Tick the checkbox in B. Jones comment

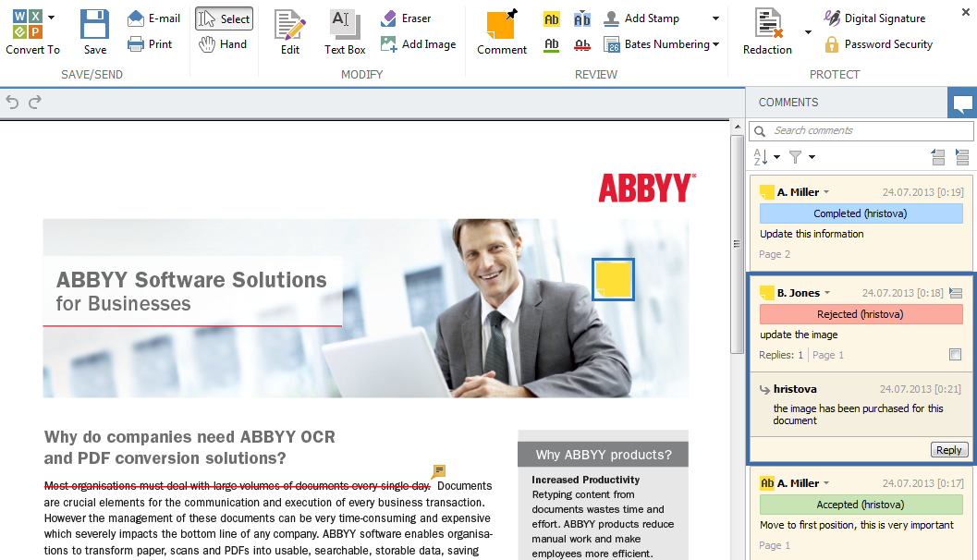tap(956, 355)
